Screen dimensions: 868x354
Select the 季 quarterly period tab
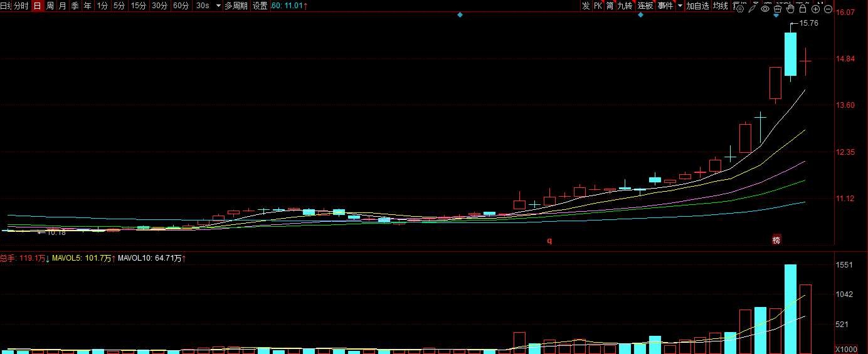tap(75, 6)
